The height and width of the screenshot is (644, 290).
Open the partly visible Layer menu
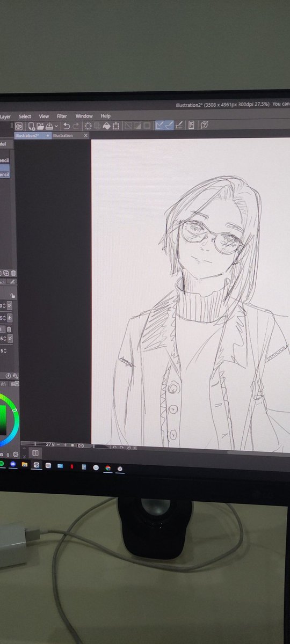point(5,116)
